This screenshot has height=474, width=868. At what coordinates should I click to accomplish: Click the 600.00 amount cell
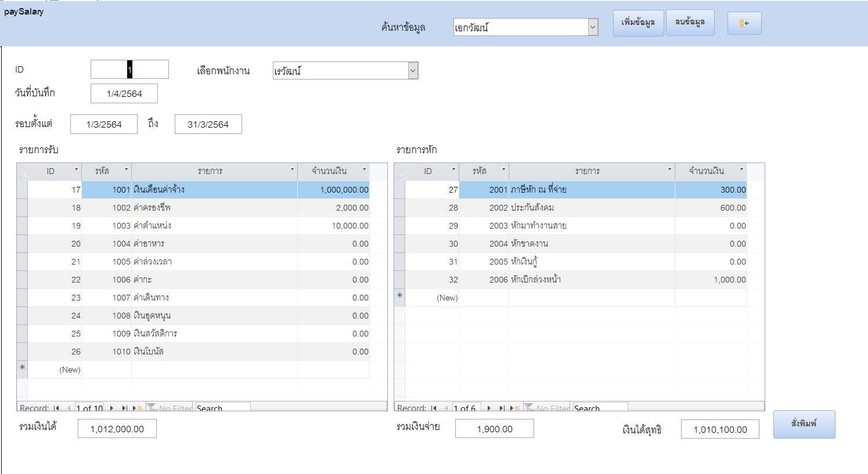click(711, 208)
